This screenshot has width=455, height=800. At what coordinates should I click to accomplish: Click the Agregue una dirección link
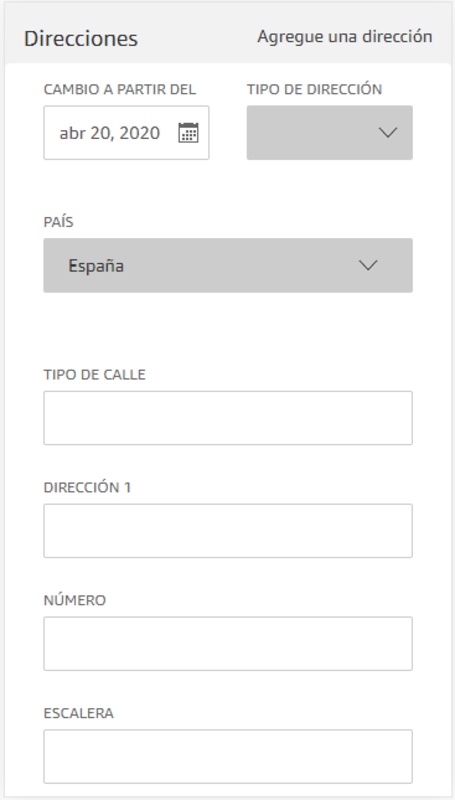(345, 37)
